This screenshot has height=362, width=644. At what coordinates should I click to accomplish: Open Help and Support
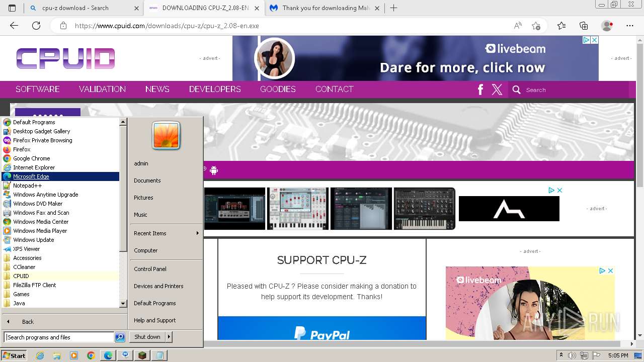tap(154, 320)
